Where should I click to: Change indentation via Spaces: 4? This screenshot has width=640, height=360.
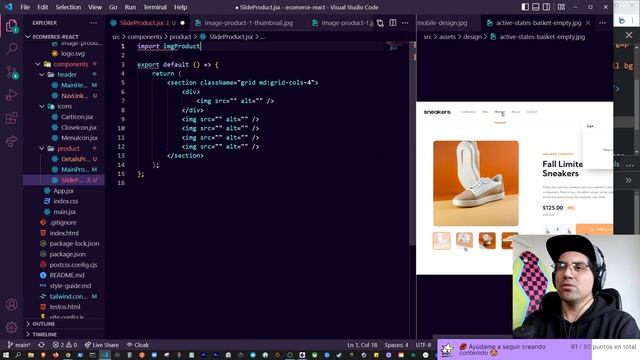tap(396, 345)
